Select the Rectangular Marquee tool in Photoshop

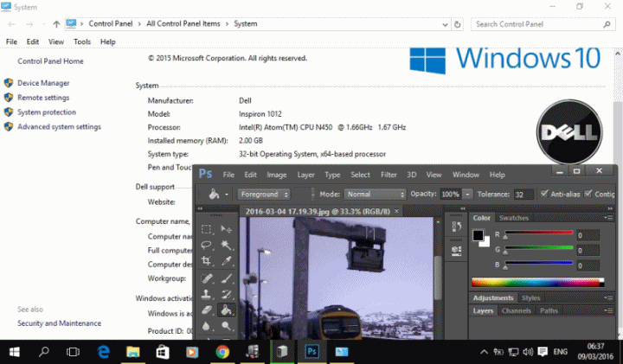[206, 229]
